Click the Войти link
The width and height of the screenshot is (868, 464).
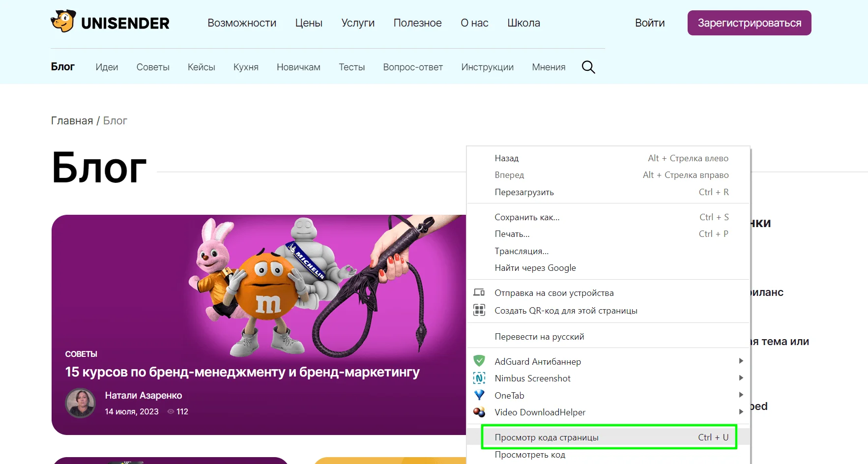point(650,23)
